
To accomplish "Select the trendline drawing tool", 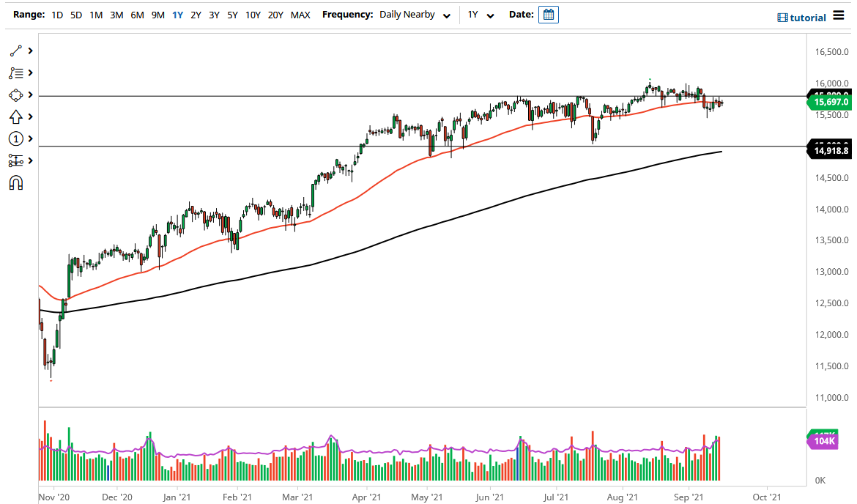I will [x=16, y=51].
